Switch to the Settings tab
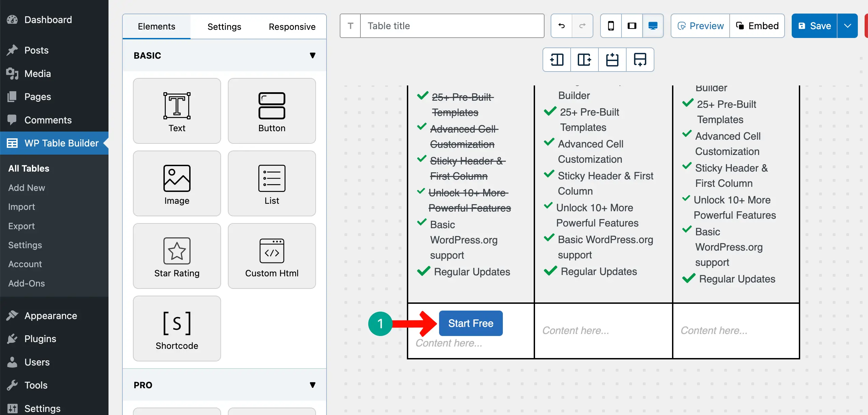The image size is (868, 415). coord(224,26)
